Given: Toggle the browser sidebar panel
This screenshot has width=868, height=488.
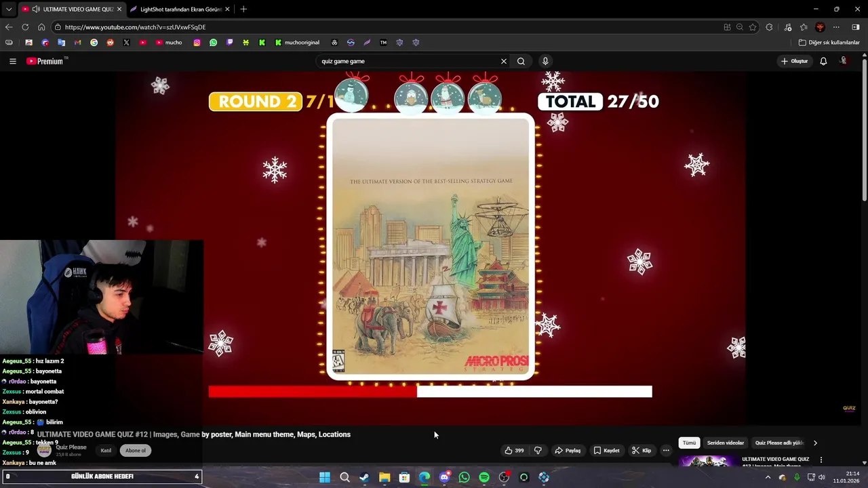Looking at the screenshot, I should point(856,27).
